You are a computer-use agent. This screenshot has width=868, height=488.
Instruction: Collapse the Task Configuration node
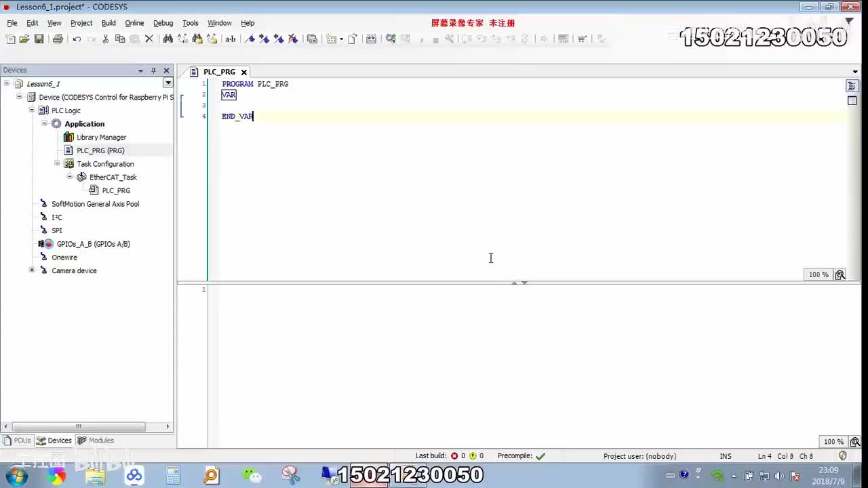57,164
